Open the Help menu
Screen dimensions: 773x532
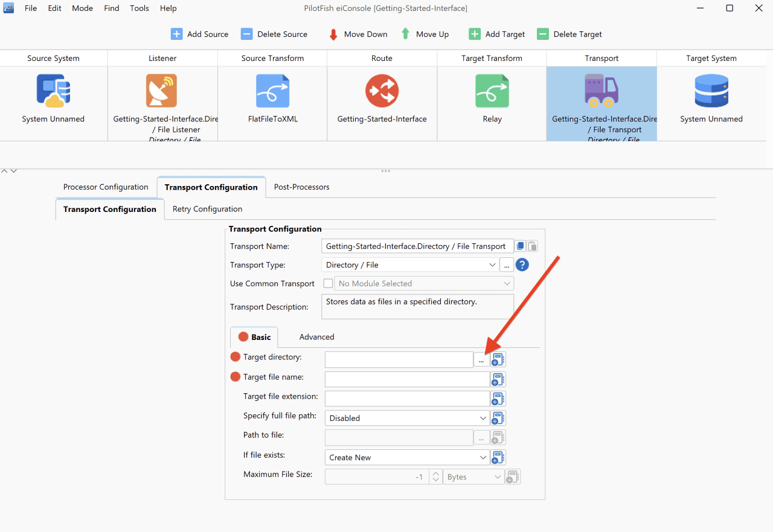[x=168, y=8]
